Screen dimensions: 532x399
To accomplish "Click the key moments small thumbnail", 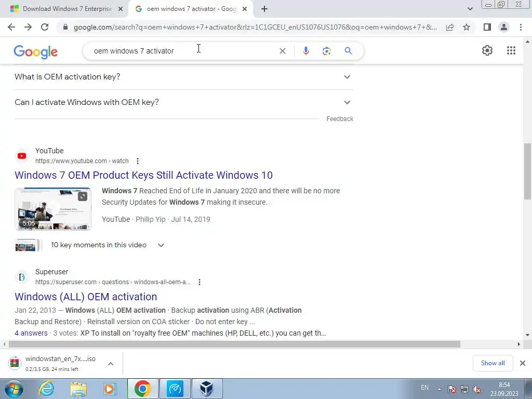I will click(28, 245).
